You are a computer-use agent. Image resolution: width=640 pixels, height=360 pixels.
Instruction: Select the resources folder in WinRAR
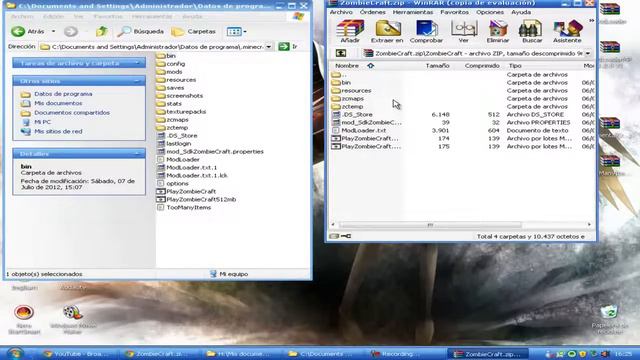[x=351, y=91]
